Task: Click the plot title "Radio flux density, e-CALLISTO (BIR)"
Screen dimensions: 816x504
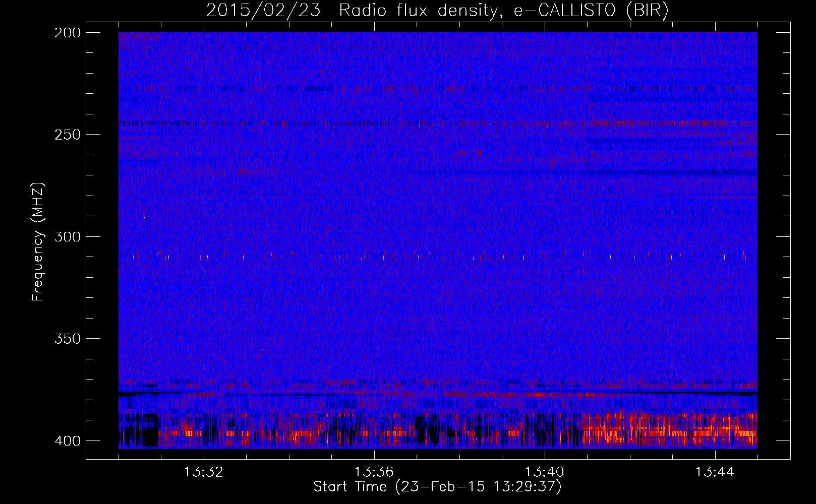Action: 503,11
